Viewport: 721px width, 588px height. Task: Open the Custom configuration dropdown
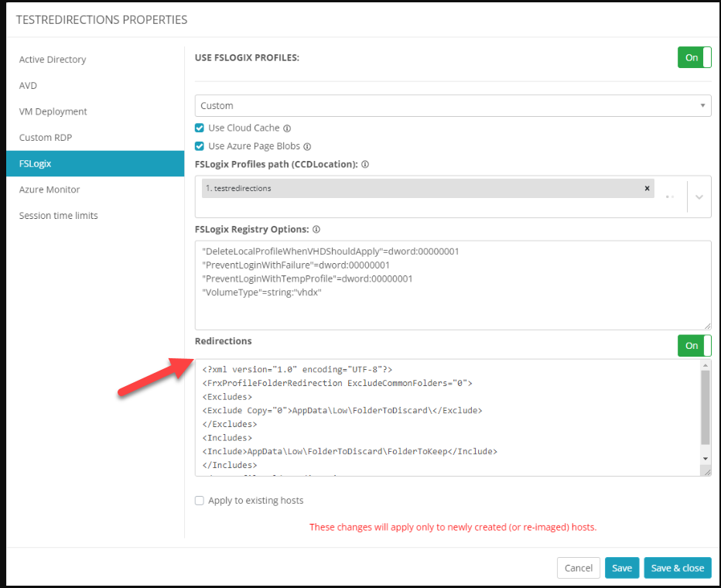point(453,106)
